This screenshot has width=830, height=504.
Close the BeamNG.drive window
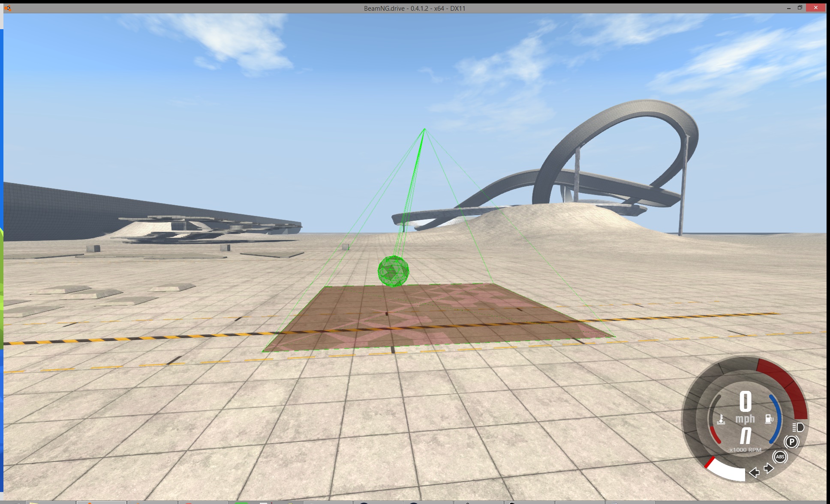click(815, 8)
